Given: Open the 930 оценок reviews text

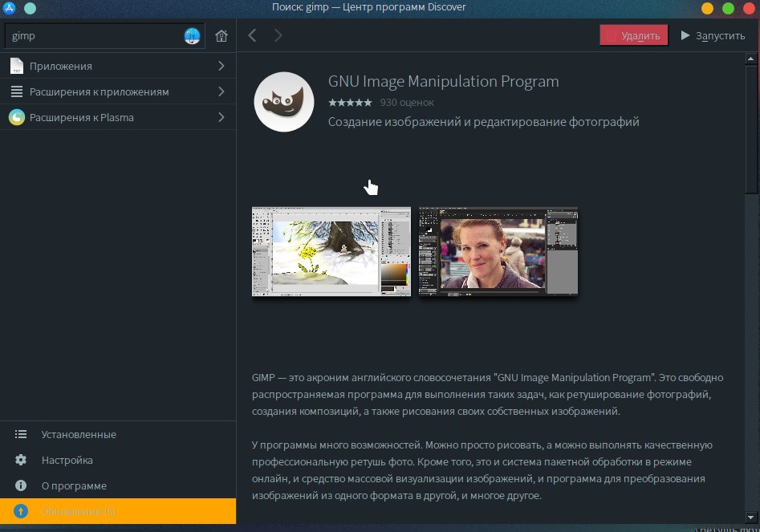Looking at the screenshot, I should click(x=407, y=103).
